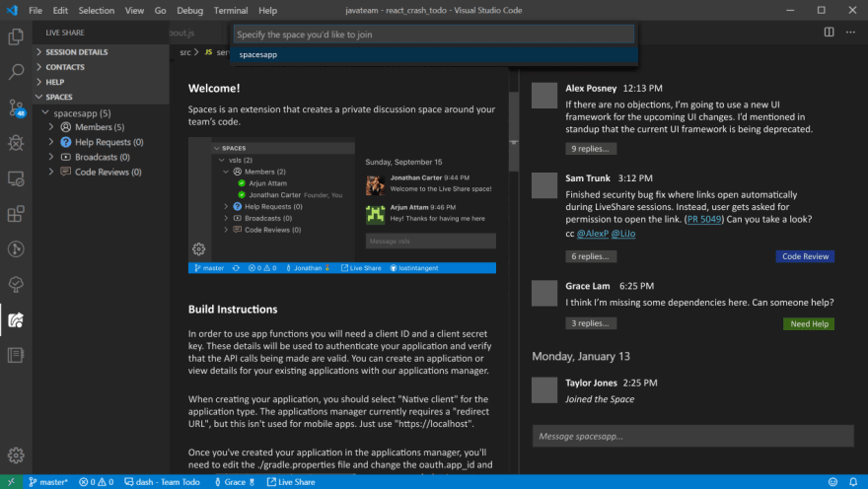Click the @LiJo mention
The height and width of the screenshot is (489, 868).
623,234
